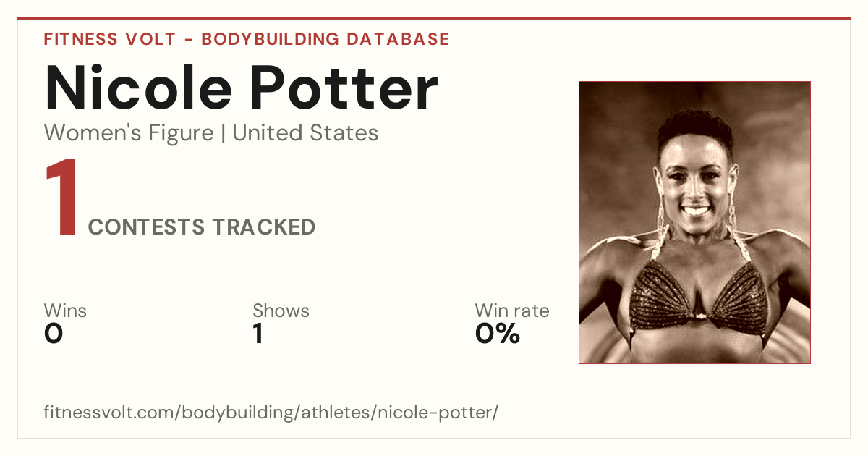
Task: Click the Wins value of 0
Action: pyautogui.click(x=54, y=334)
